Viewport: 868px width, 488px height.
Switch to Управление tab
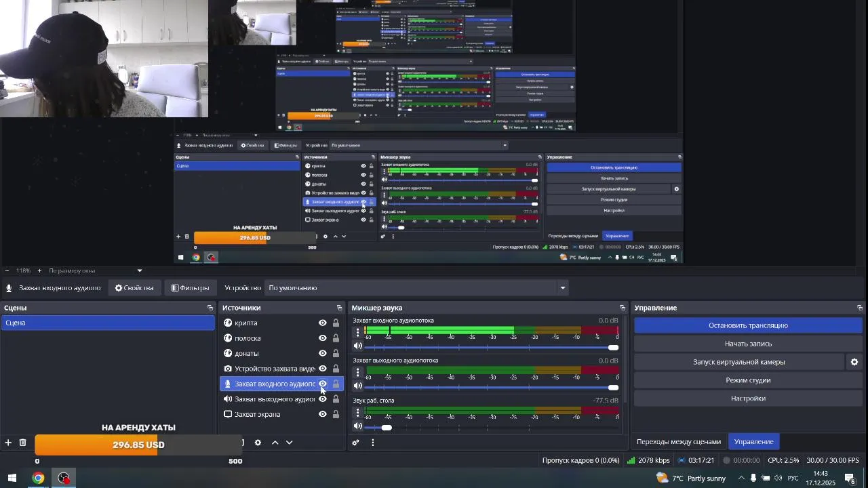(753, 442)
